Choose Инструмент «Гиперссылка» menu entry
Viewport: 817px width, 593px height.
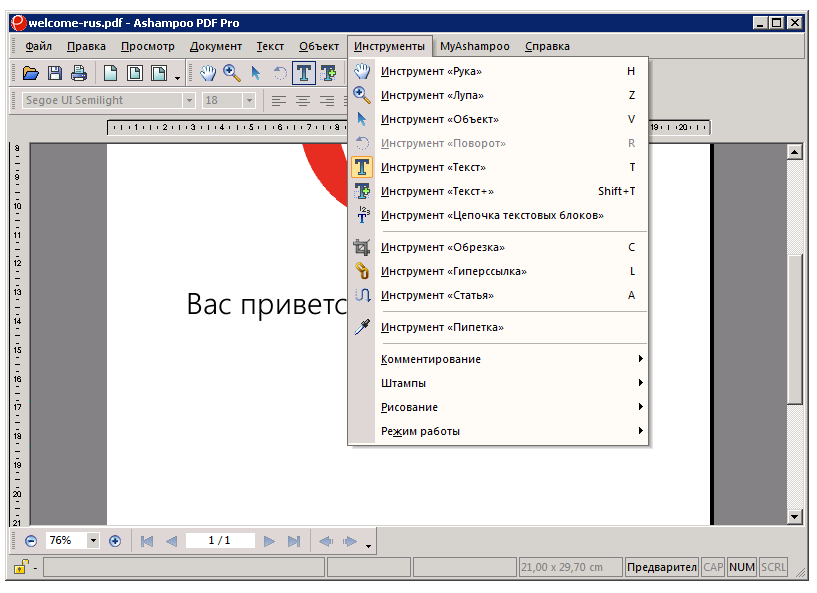click(498, 271)
